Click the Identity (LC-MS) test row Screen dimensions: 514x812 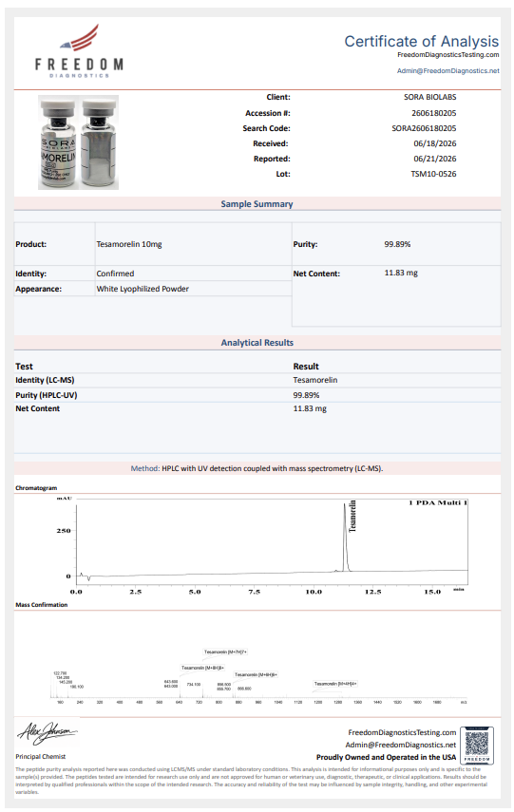coord(257,380)
